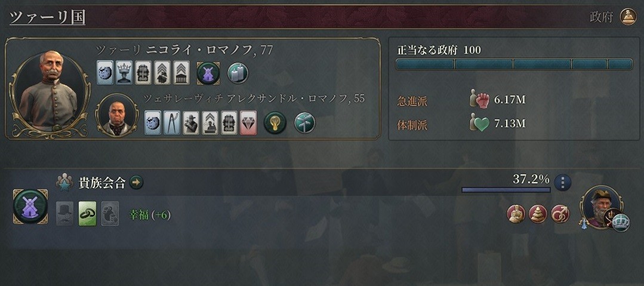Click the heir's signpost ideology icon
The height and width of the screenshot is (286, 644).
pos(305,123)
